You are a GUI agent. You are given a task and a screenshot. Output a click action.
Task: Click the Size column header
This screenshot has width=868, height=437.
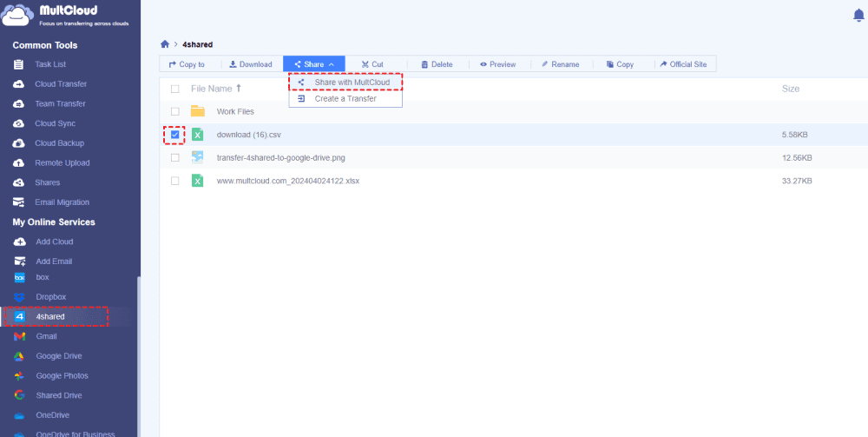(791, 89)
